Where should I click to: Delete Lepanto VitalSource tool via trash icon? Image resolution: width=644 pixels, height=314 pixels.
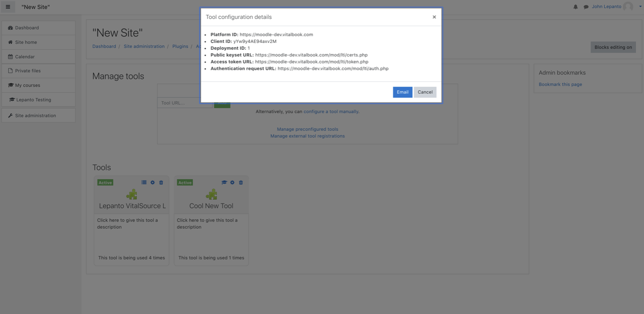point(161,182)
